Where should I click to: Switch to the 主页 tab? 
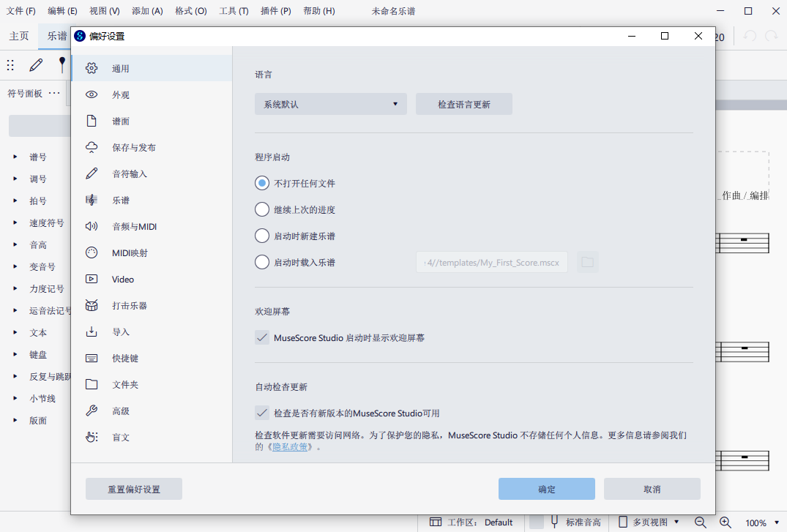tap(19, 36)
